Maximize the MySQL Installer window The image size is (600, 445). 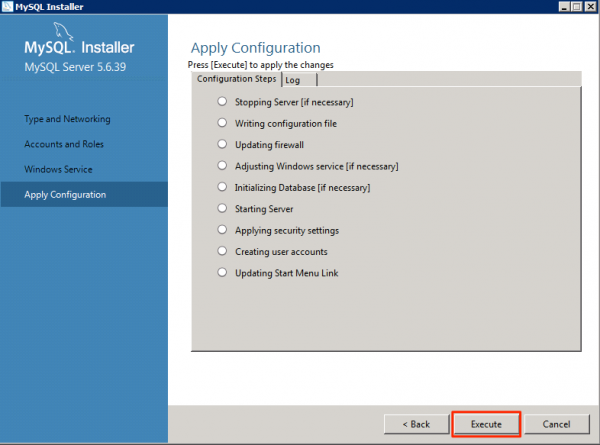pos(577,7)
